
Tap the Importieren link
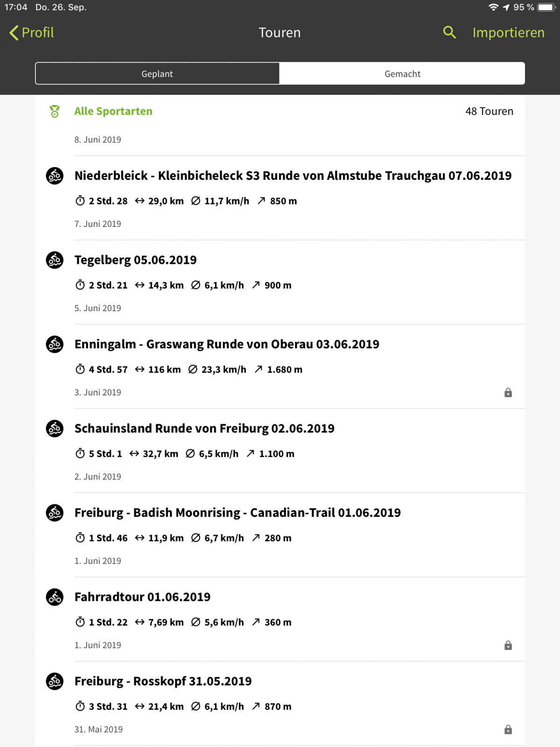pyautogui.click(x=508, y=33)
